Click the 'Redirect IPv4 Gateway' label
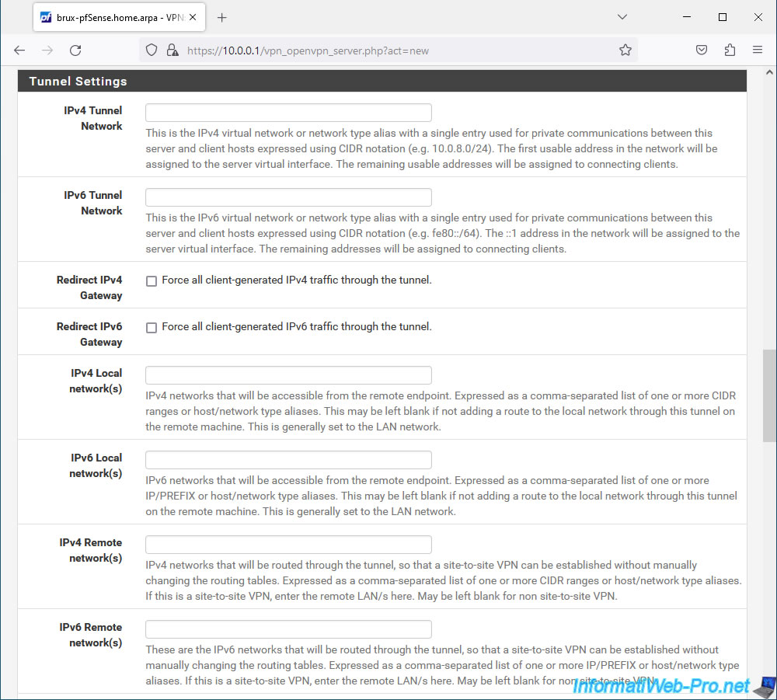777x700 pixels. tap(89, 287)
